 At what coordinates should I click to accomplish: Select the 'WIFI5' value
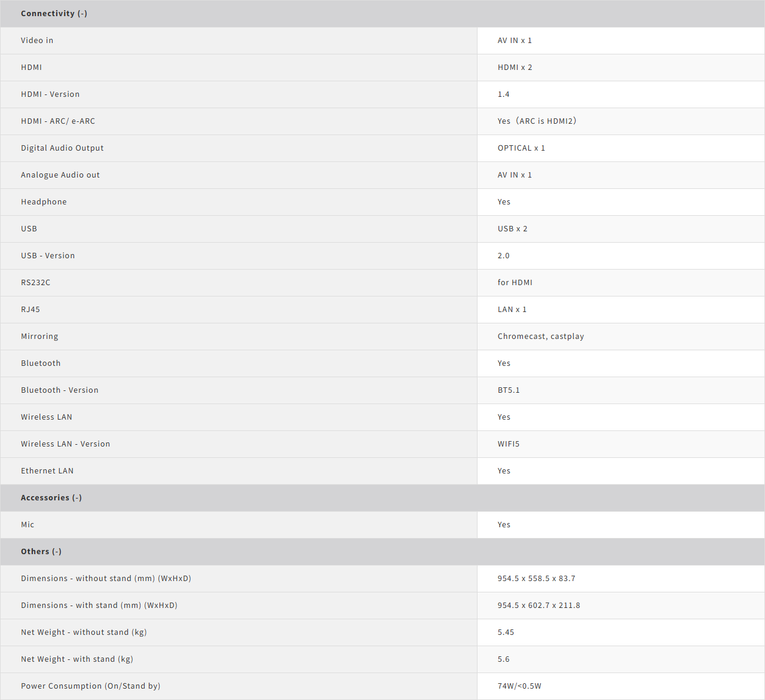(x=509, y=444)
